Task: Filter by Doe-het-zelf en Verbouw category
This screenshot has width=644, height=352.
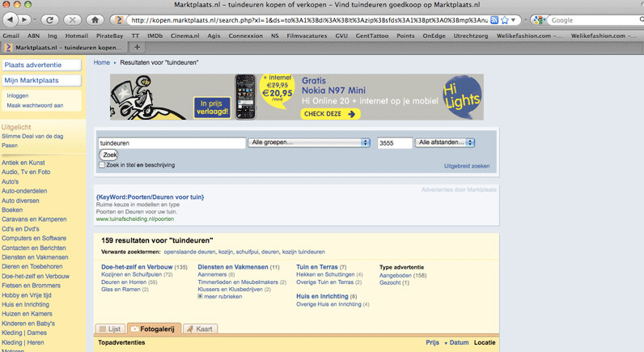Action: click(x=137, y=267)
